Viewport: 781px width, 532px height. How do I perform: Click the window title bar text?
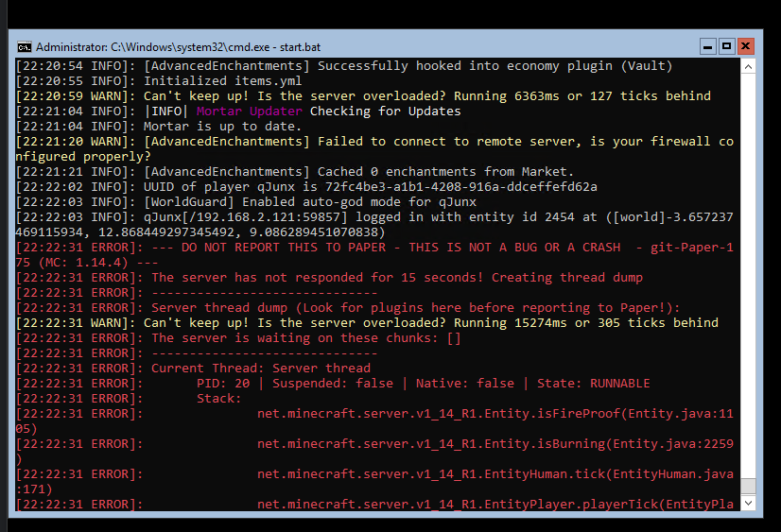point(179,47)
